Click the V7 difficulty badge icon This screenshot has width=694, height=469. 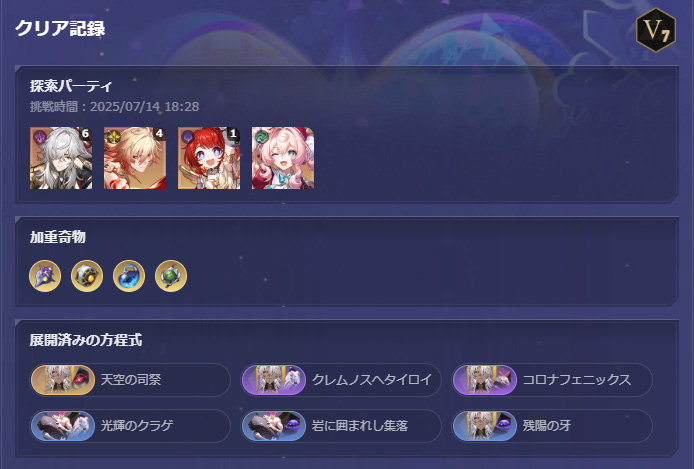655,30
